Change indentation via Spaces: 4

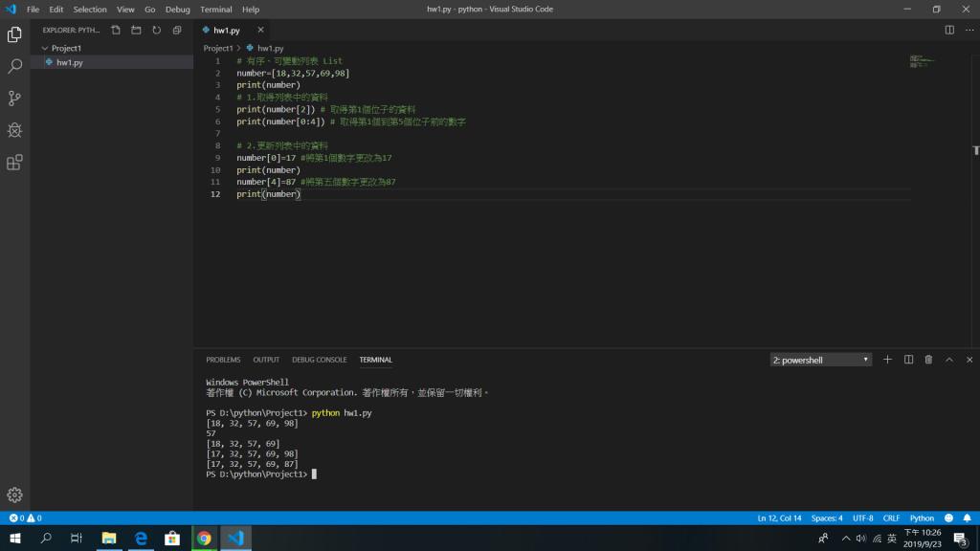click(827, 518)
